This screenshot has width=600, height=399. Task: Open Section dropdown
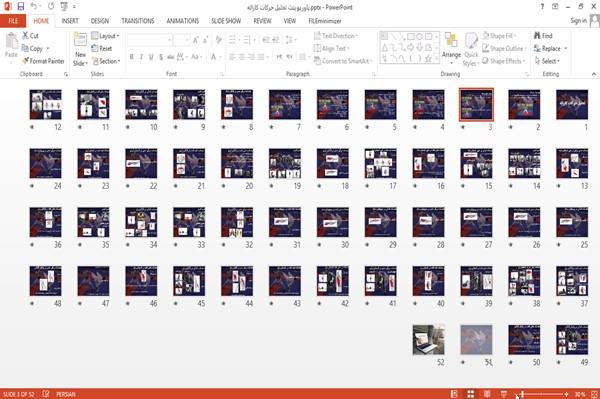(106, 61)
